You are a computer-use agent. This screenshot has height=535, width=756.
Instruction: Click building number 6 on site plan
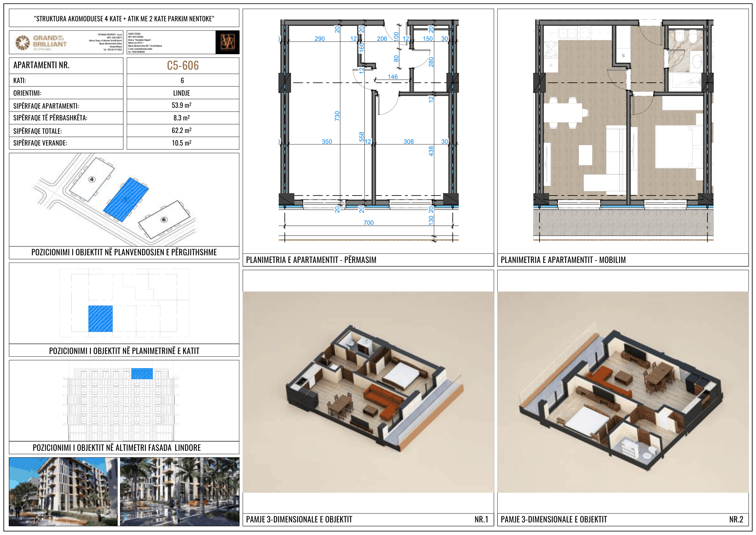click(x=164, y=219)
